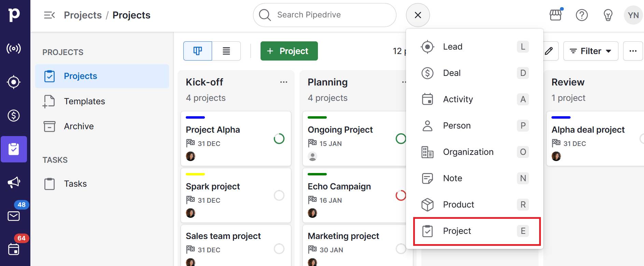Open Kick-off column options menu
Image resolution: width=644 pixels, height=266 pixels.
284,82
